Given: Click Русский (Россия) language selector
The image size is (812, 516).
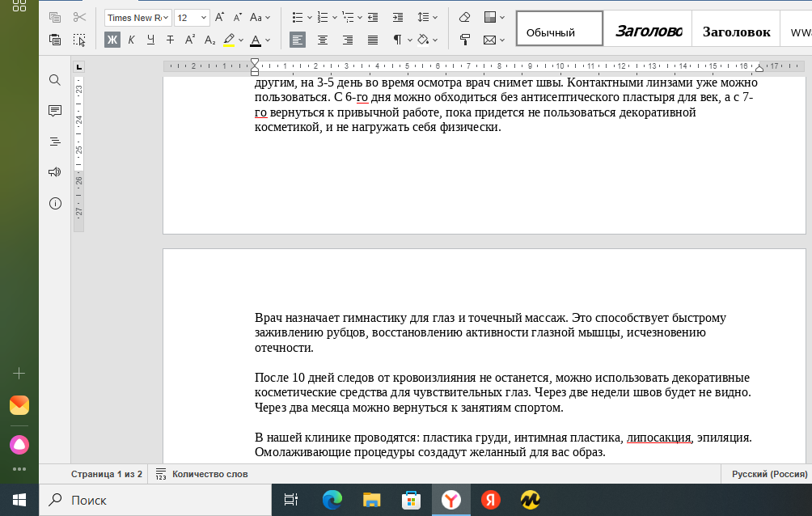Looking at the screenshot, I should (769, 474).
